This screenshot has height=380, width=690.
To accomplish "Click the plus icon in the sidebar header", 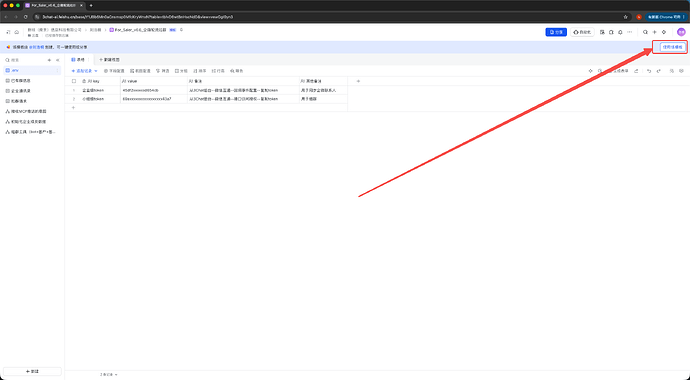I will pyautogui.click(x=49, y=60).
